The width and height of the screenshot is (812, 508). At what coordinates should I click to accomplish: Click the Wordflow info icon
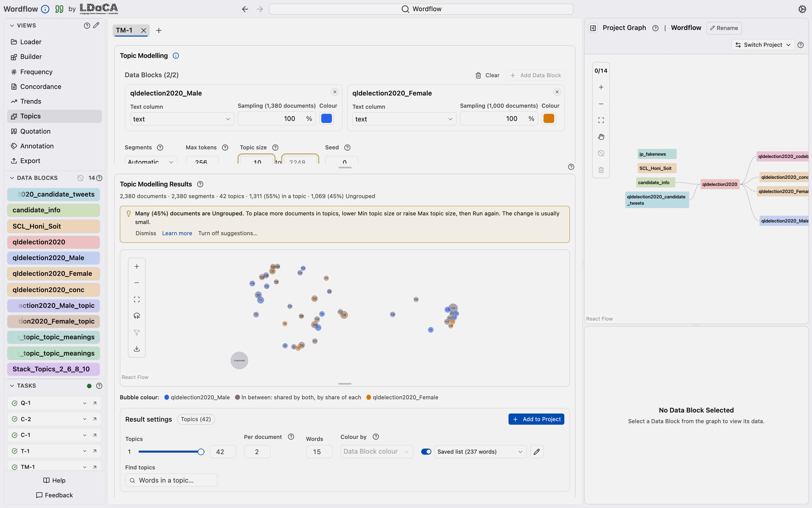(45, 9)
